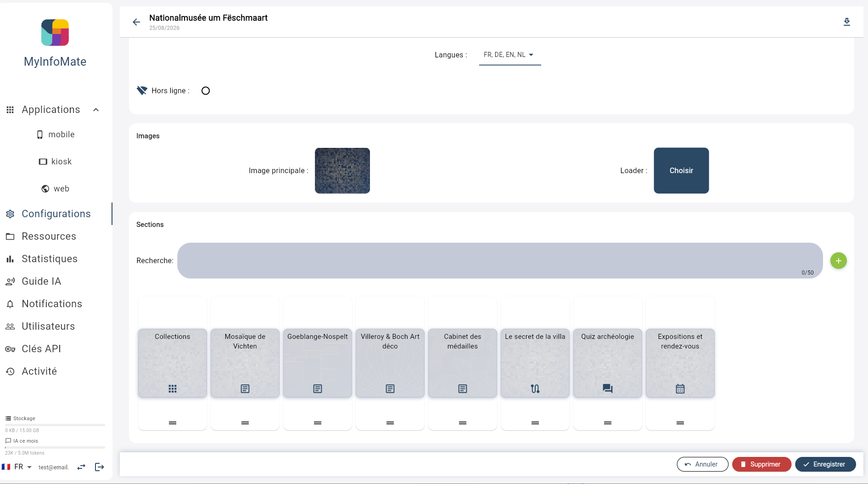Screen dimensions: 868x484
Task: Click the back arrow next to Nationalmusée title
Action: point(136,22)
